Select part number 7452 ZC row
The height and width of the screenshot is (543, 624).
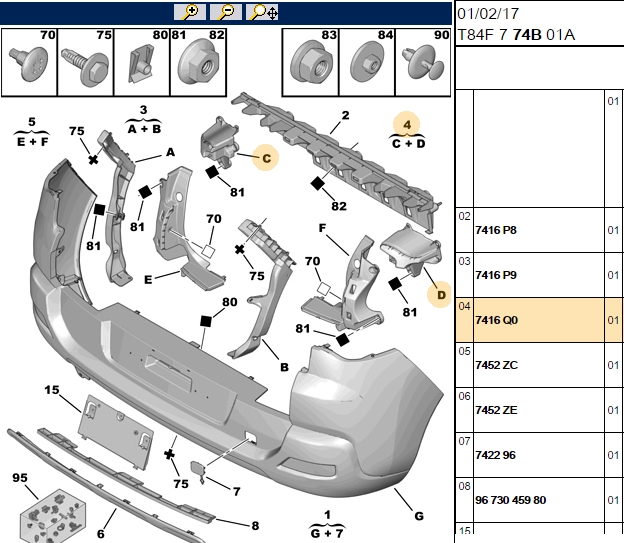[539, 365]
